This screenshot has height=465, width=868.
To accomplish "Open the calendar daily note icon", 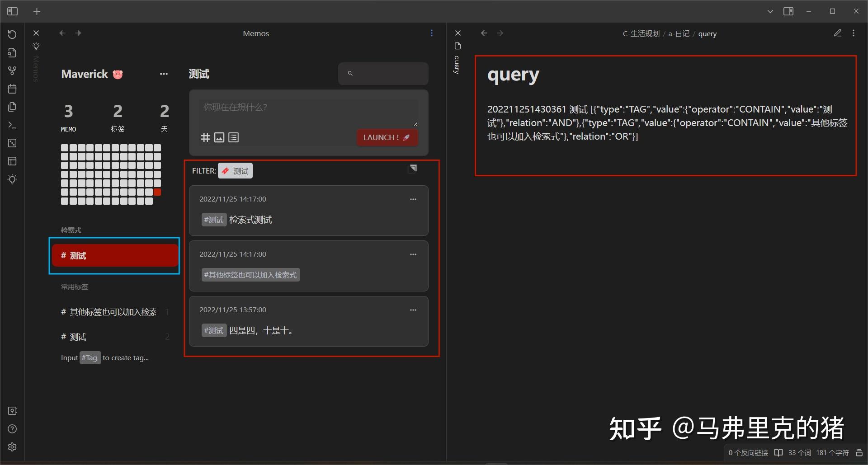I will (x=12, y=89).
